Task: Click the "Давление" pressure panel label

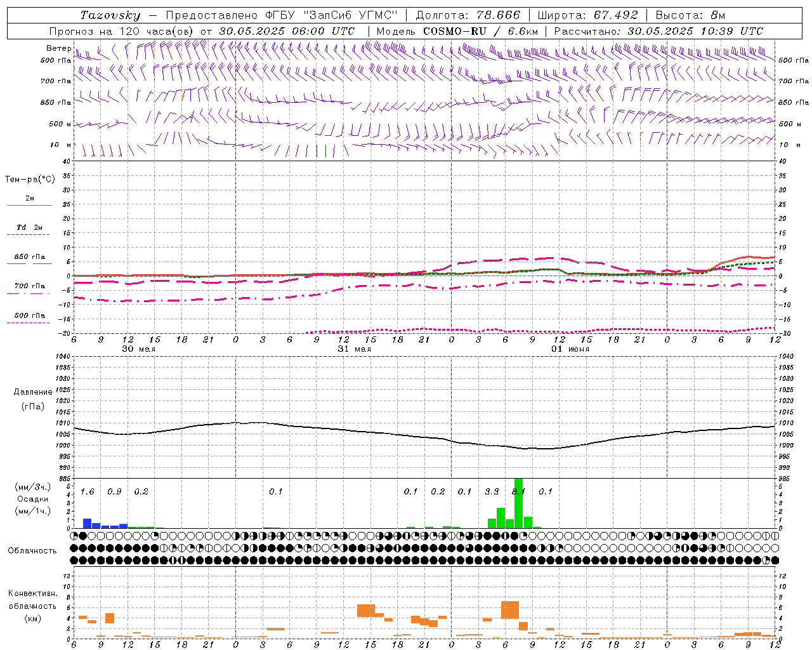Action: tap(32, 392)
